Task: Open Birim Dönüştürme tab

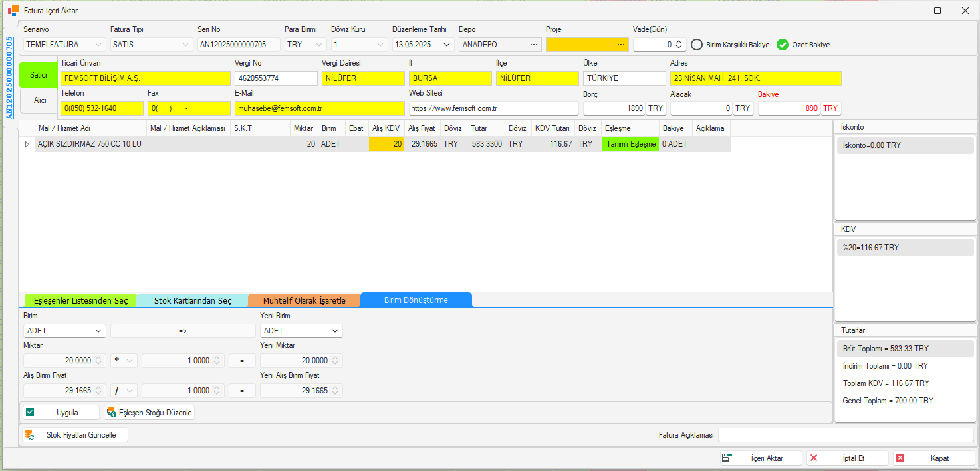Action: click(x=416, y=300)
